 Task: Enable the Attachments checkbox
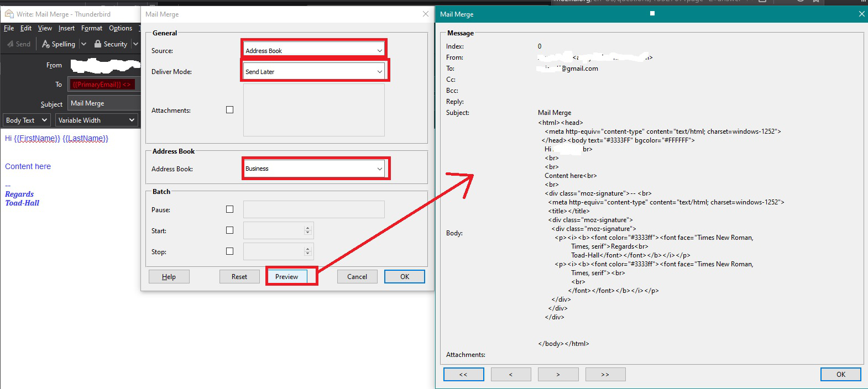point(230,110)
